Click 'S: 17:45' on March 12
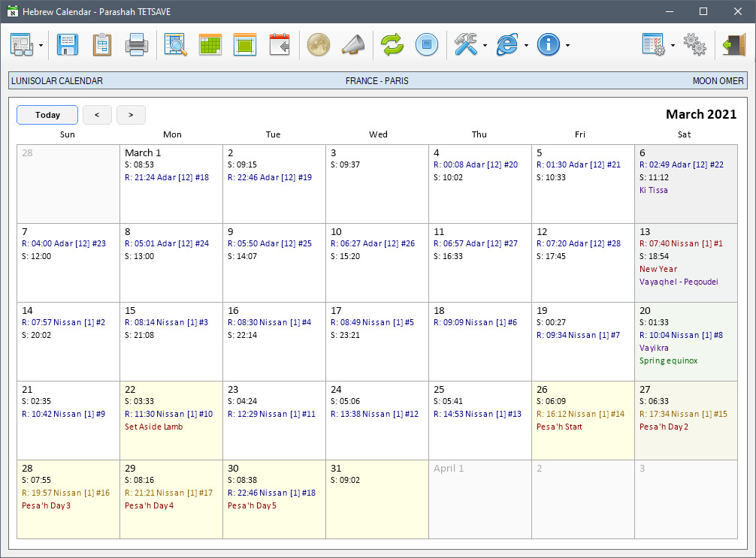 tap(551, 256)
